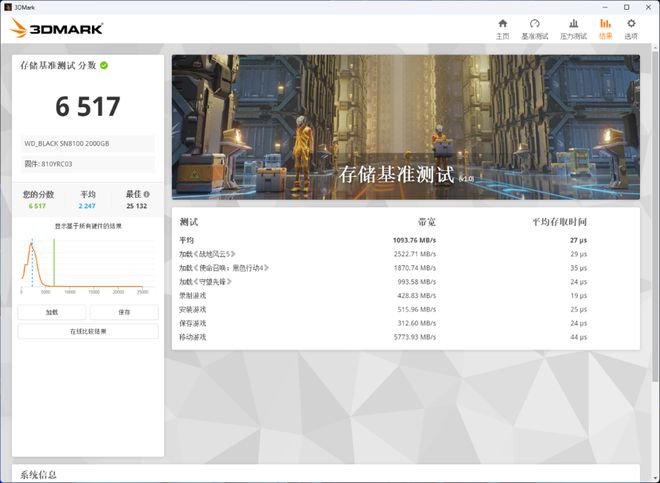The width and height of the screenshot is (660, 483).
Task: Click average bandwidth 1093.76 MB/s
Action: pos(414,240)
